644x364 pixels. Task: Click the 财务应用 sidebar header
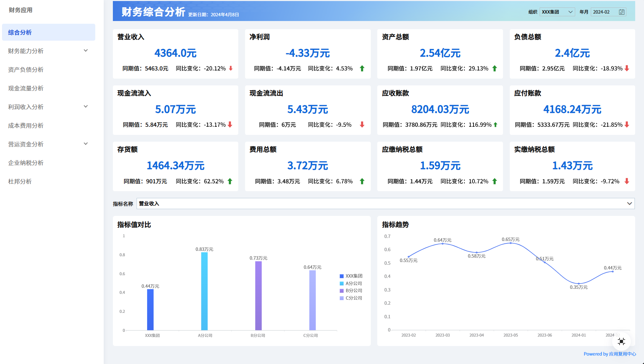21,10
